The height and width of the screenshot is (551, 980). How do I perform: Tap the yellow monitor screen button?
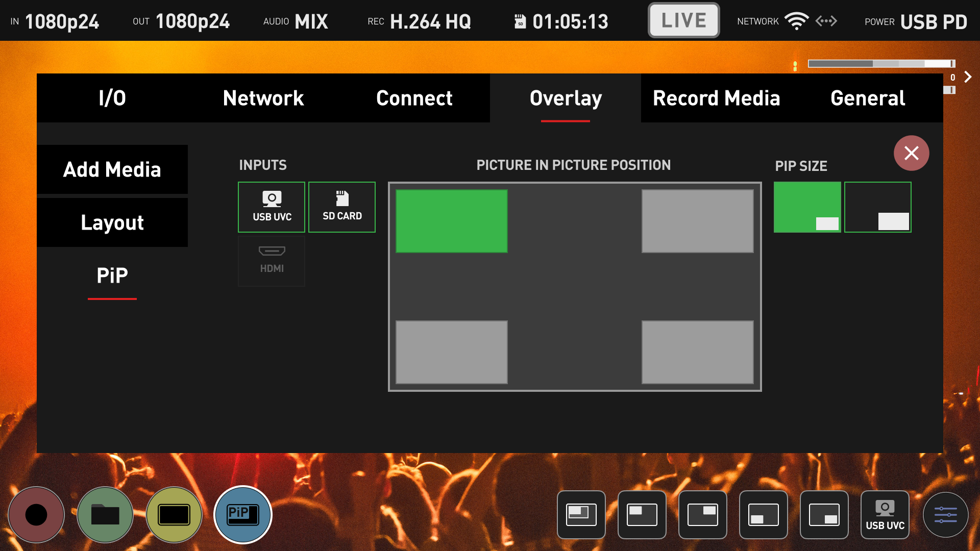coord(174,515)
